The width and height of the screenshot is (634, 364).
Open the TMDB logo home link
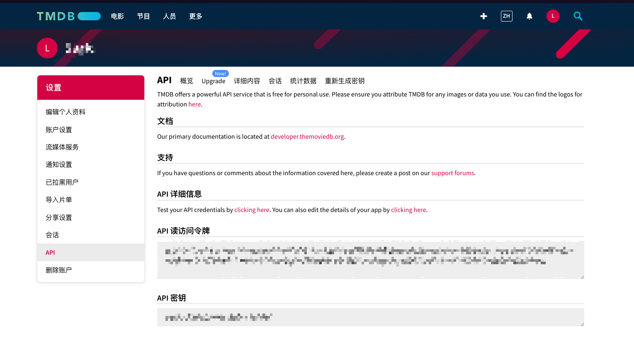[x=69, y=16]
